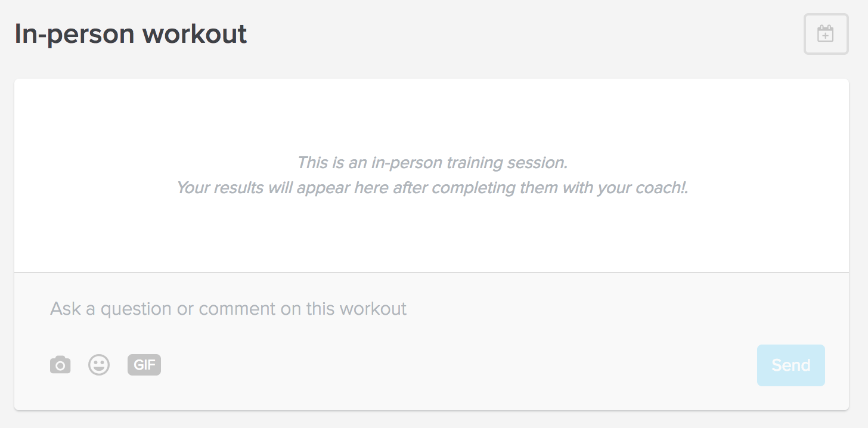
Task: Click the light blue Send button
Action: tap(790, 365)
